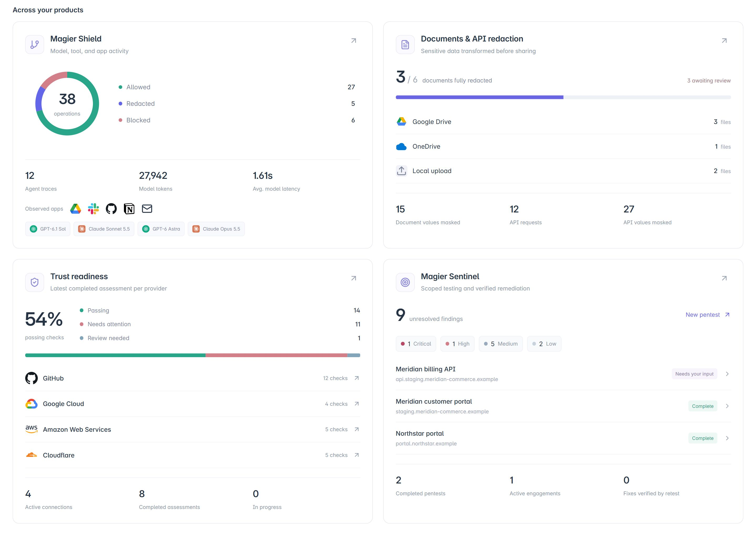756x536 pixels.
Task: Click the Cloudflare logo
Action: point(31,455)
